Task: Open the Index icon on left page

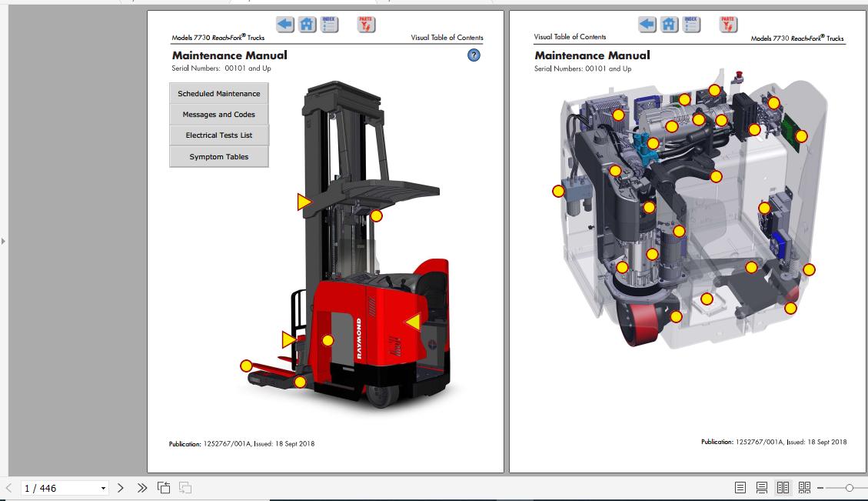Action: coord(329,25)
